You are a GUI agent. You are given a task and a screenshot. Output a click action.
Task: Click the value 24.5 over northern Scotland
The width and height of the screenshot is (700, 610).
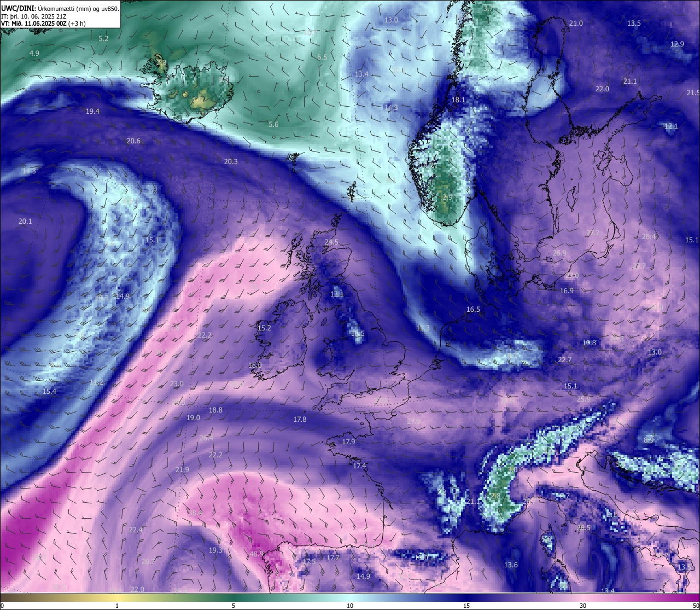tap(331, 242)
